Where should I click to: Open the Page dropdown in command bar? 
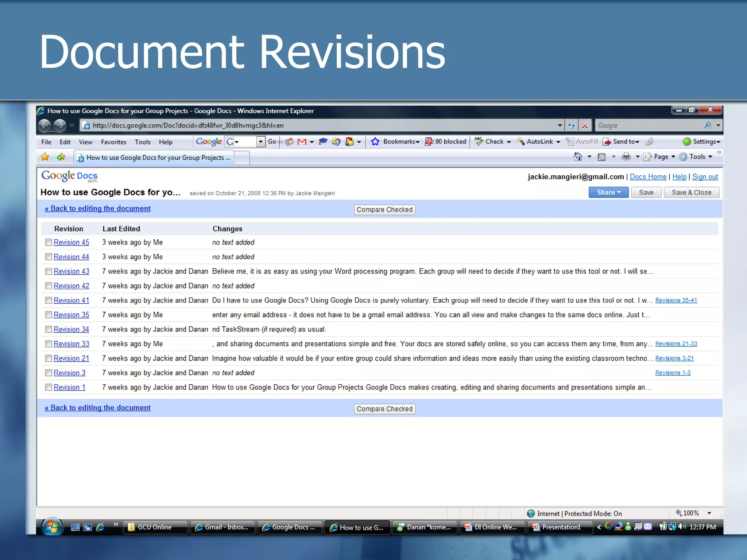coord(664,157)
